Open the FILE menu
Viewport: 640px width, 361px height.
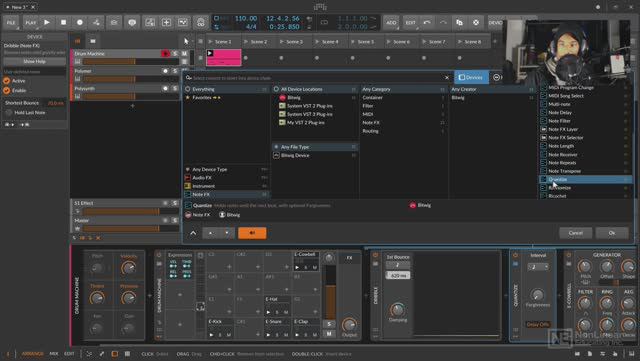(11, 22)
